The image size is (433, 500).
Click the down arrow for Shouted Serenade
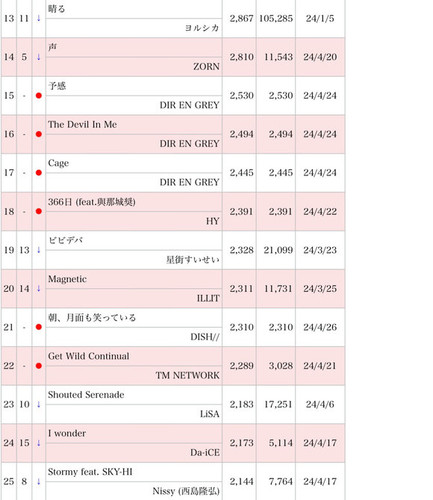coord(39,404)
